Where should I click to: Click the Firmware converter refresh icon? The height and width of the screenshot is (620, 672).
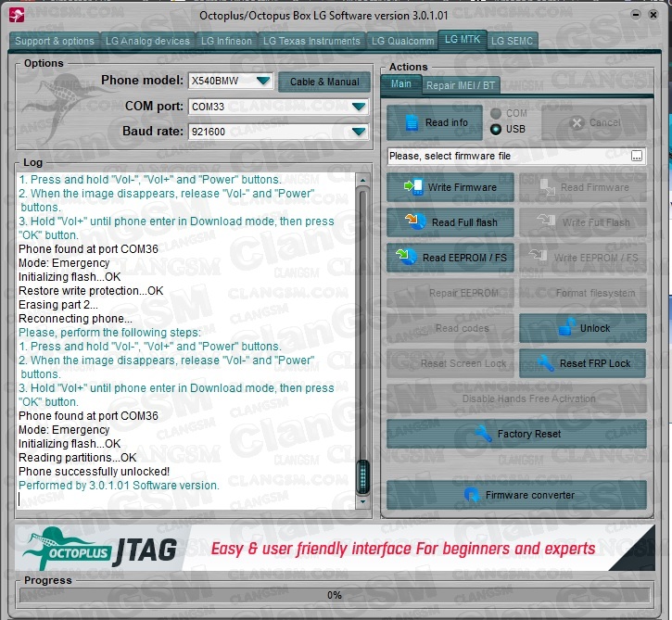coord(472,495)
